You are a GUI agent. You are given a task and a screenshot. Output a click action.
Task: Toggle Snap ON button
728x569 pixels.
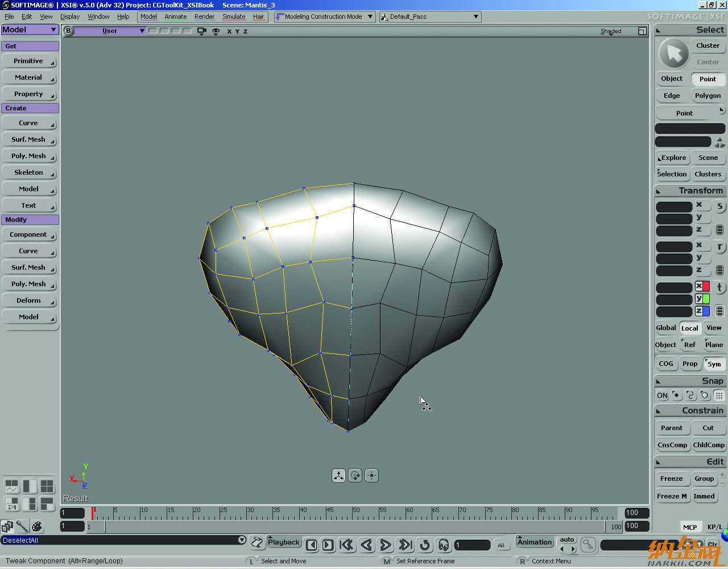pyautogui.click(x=662, y=395)
